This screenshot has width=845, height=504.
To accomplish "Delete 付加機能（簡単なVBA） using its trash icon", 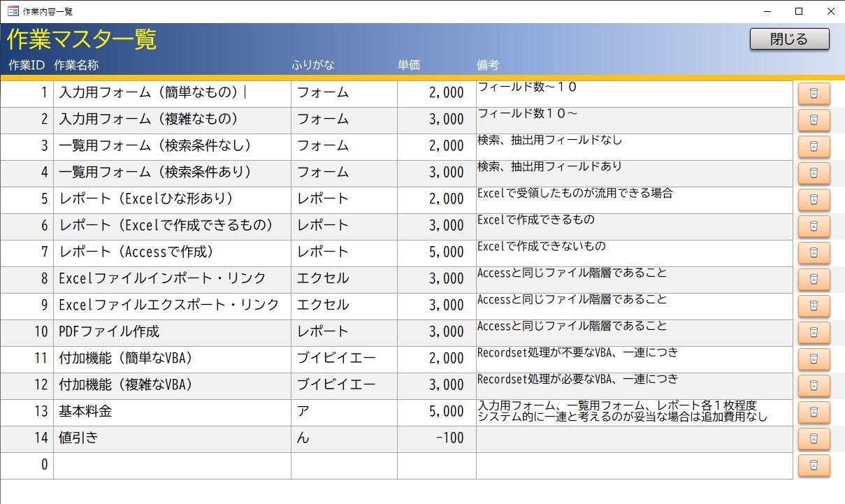I will point(814,359).
